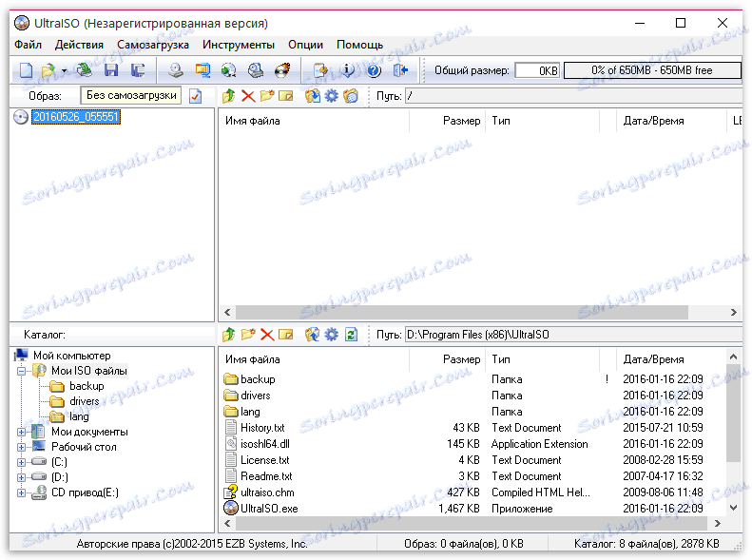Refresh the catalog with the green arrows icon
This screenshot has height=560, width=752.
tap(351, 334)
